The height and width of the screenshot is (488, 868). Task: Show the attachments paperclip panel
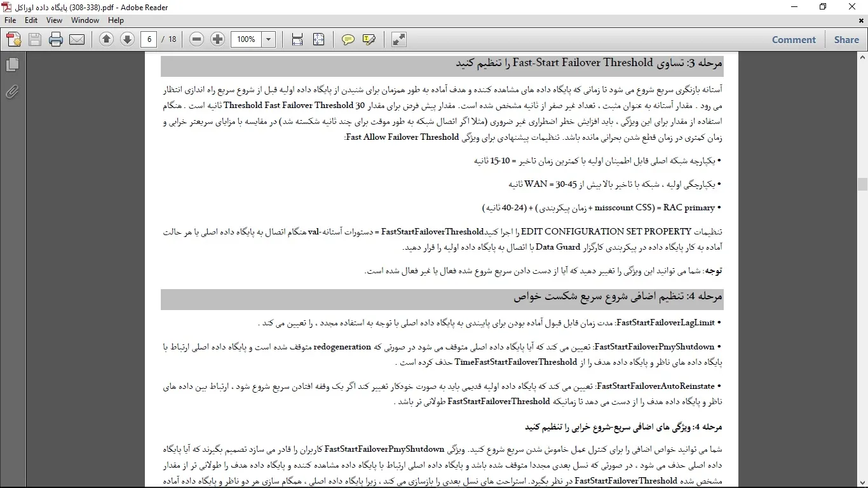click(x=12, y=92)
